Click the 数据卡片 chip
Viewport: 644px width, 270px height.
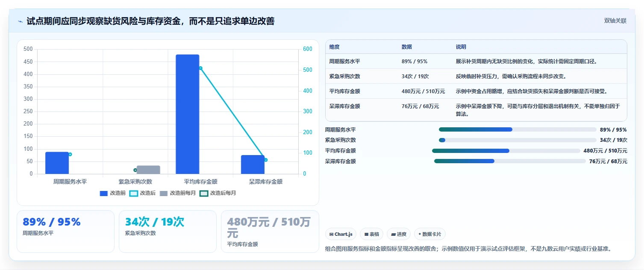click(430, 234)
